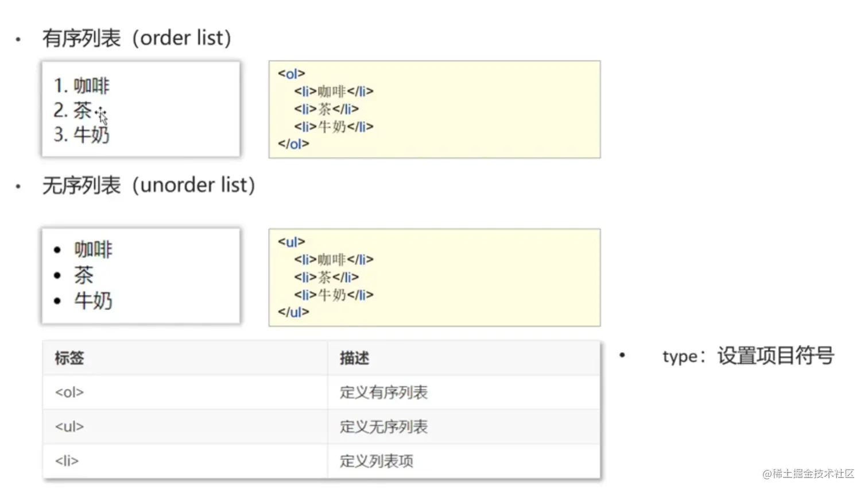
Task: Select the <li> cell in the table
Action: pyautogui.click(x=67, y=461)
